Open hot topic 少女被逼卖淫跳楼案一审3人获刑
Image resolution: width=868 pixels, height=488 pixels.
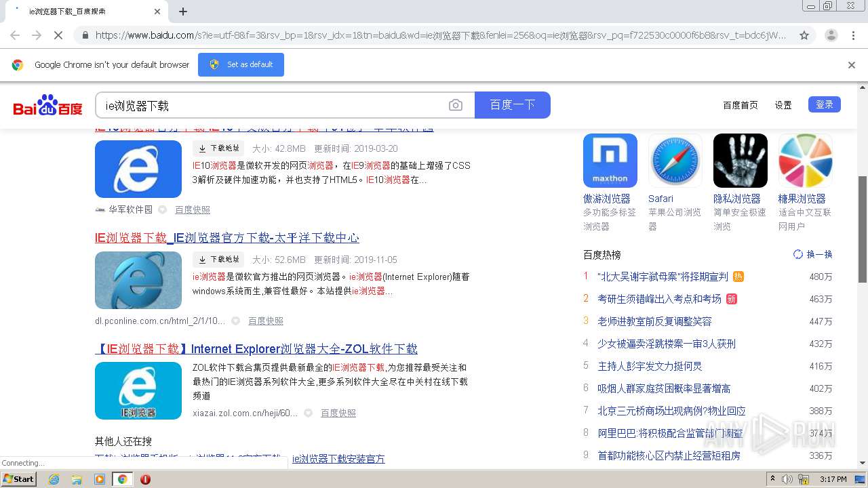pyautogui.click(x=667, y=344)
